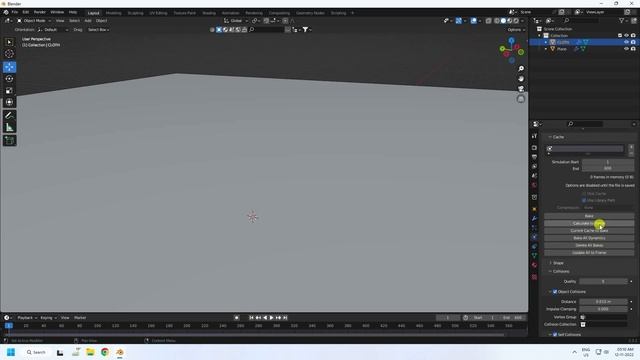
Task: Open the Render menu
Action: click(x=40, y=12)
